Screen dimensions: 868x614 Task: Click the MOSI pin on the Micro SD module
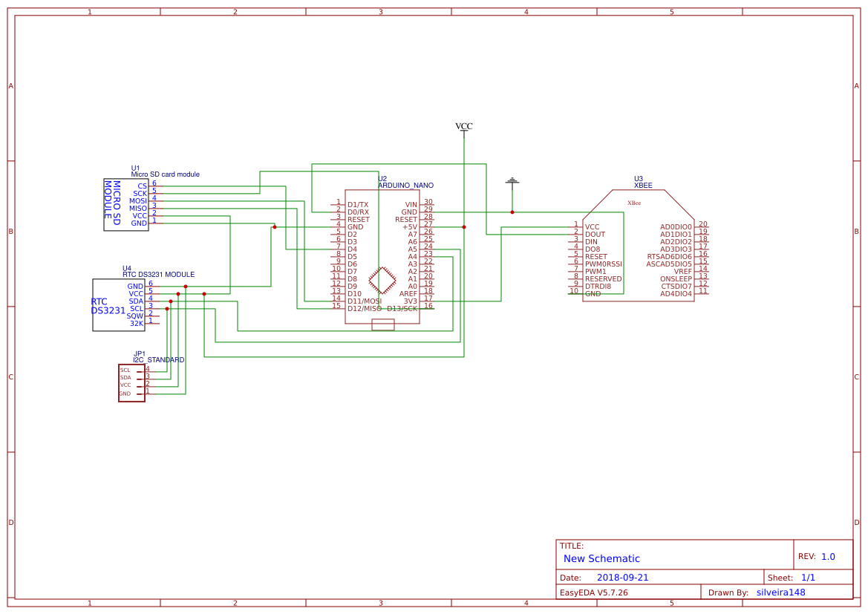click(138, 200)
